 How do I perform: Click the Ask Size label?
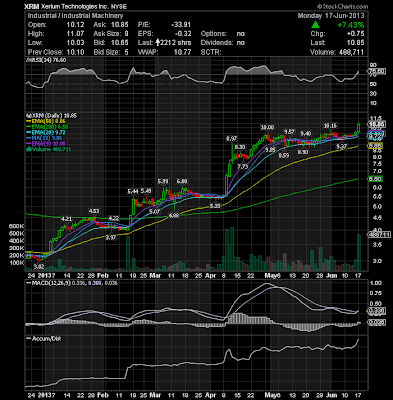click(106, 34)
